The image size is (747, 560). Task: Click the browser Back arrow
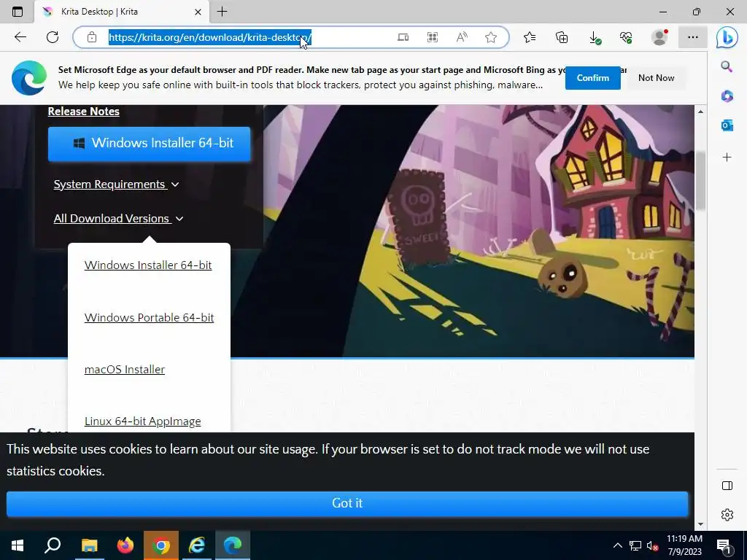(20, 37)
